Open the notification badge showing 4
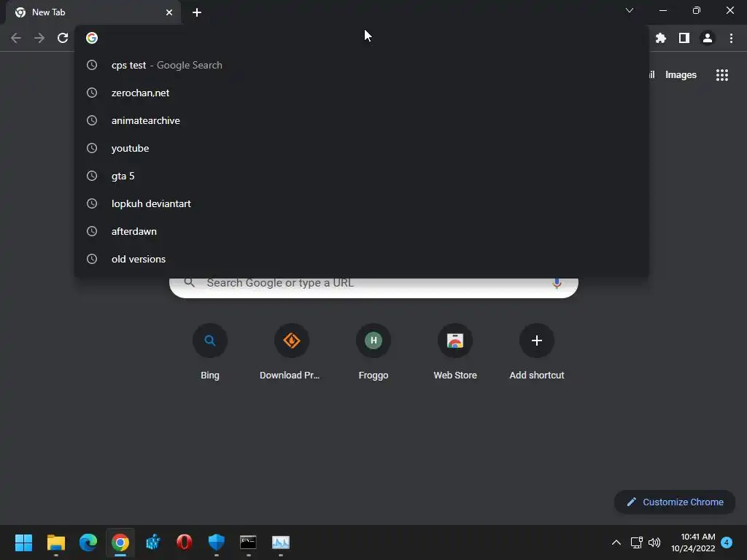Screen dimensions: 747x560 [727, 542]
